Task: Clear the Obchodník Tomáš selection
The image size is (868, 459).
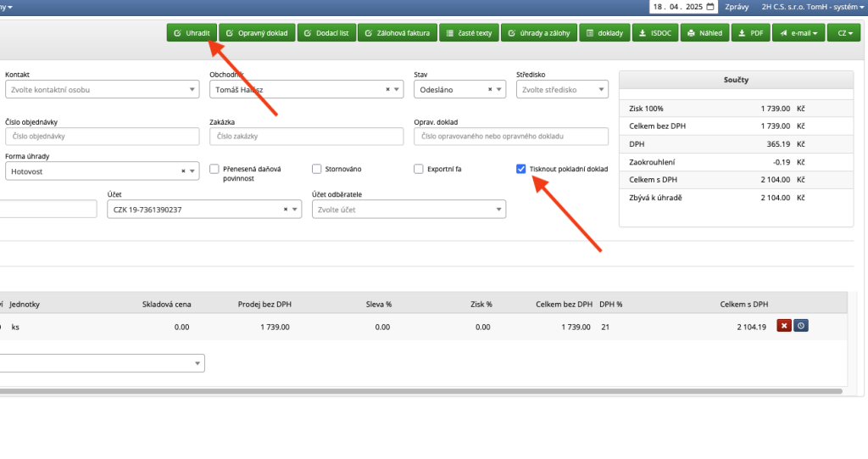Action: point(387,89)
